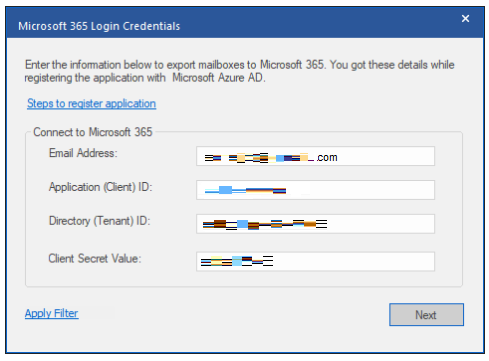Screen dimensions: 489x361
Task: Open the Apply Filter link
Action: [52, 313]
